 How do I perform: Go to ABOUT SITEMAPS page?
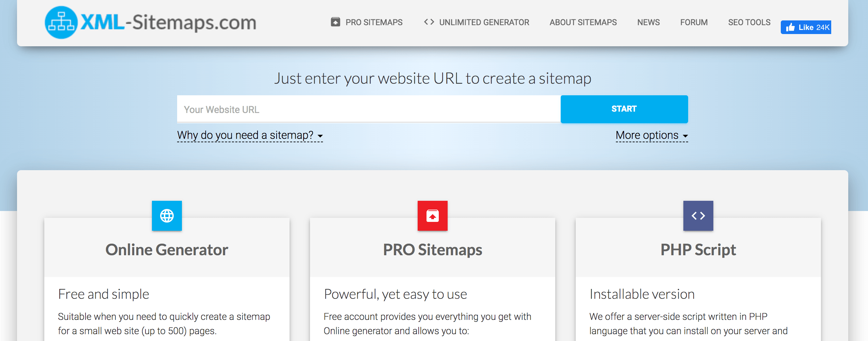pos(583,22)
